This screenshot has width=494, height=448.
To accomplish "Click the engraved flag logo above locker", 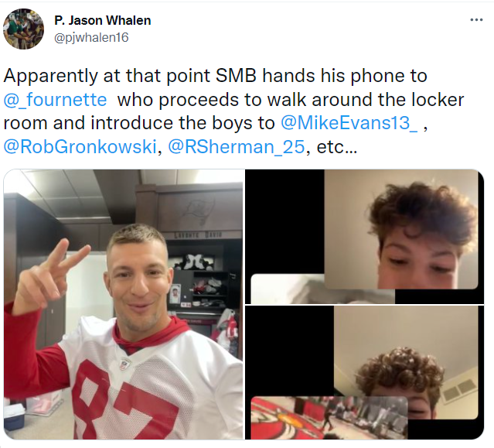I will click(199, 210).
